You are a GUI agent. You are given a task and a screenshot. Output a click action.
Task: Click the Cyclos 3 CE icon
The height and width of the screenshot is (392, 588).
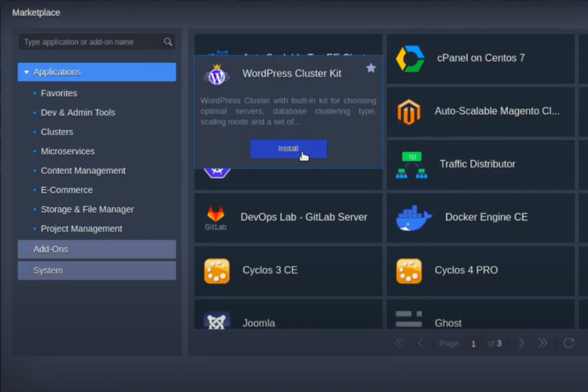pyautogui.click(x=217, y=271)
